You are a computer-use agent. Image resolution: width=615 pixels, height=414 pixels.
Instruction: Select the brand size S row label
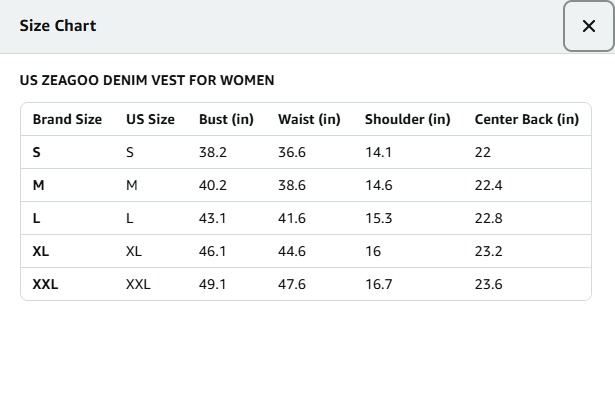coord(37,152)
